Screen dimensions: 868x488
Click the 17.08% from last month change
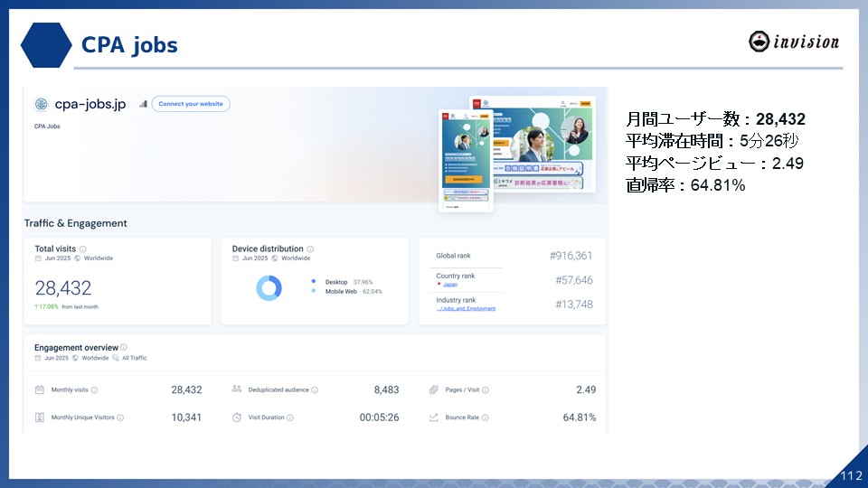coord(66,306)
